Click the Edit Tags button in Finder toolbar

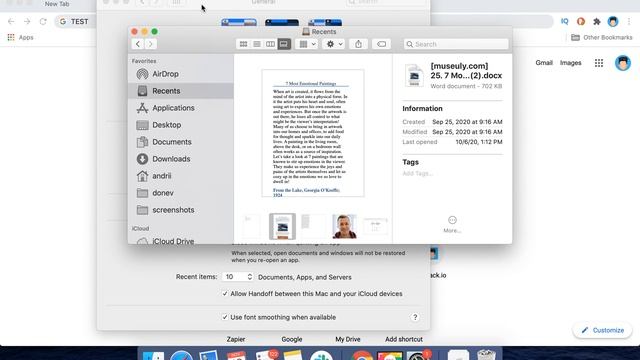click(381, 44)
